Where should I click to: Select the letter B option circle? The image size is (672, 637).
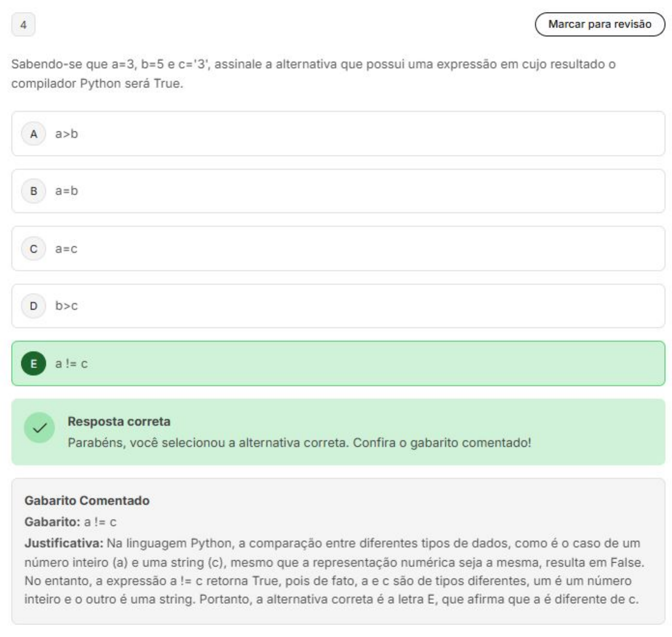33,191
